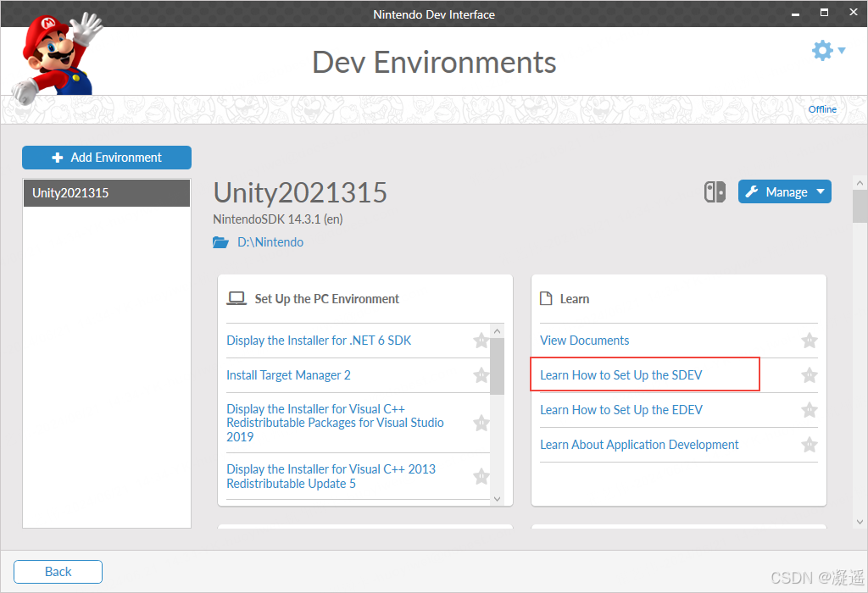Click the down arrow on the PC Environment scrollbar

(x=496, y=499)
